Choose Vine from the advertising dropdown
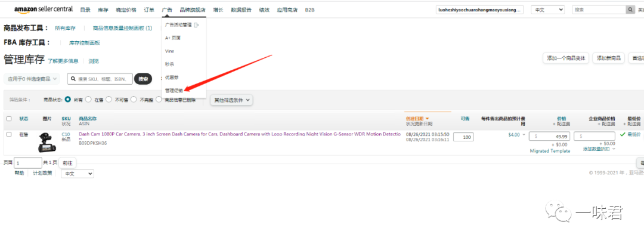The image size is (644, 241). tap(169, 51)
